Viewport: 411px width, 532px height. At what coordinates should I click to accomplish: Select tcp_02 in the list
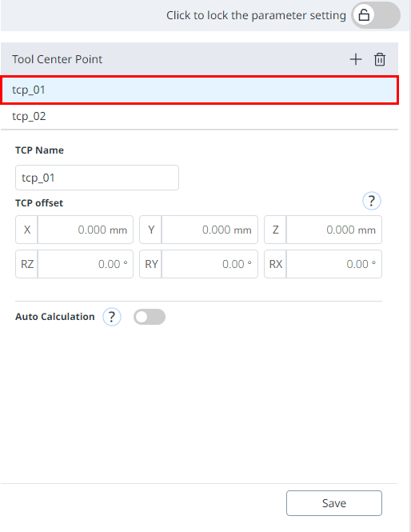199,116
